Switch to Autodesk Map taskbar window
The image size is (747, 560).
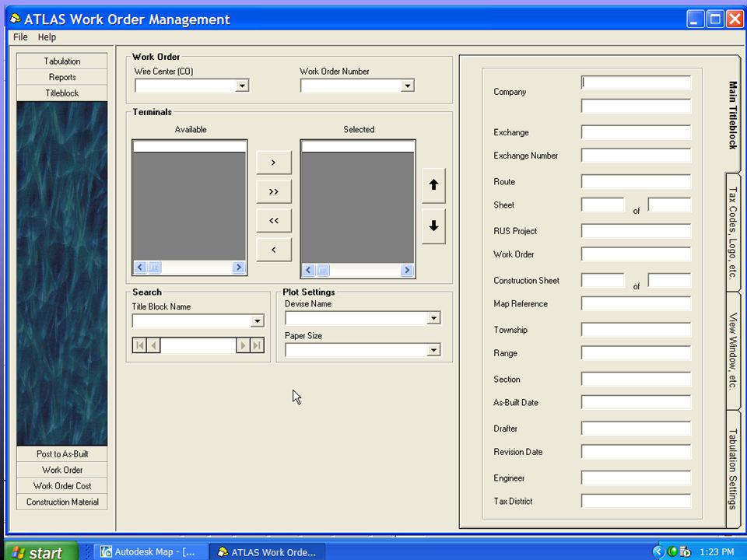pos(151,552)
